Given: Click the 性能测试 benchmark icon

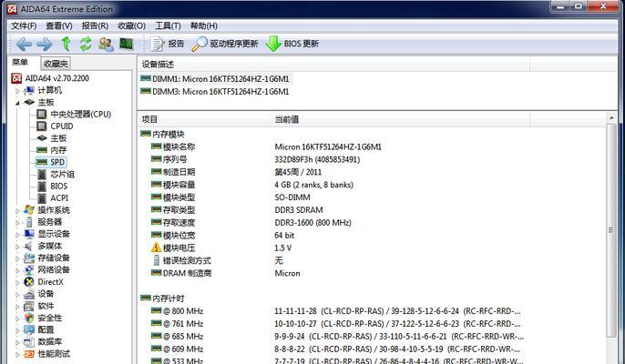Looking at the screenshot, I should [x=29, y=354].
